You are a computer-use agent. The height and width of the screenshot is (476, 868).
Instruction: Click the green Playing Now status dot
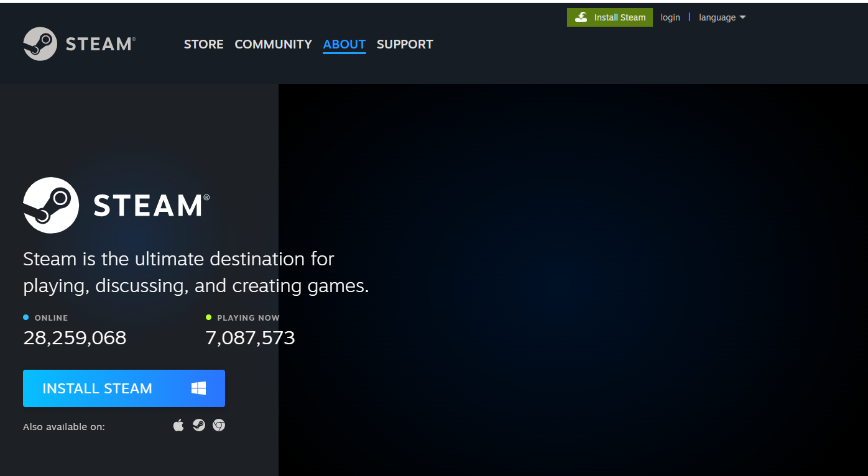[209, 318]
